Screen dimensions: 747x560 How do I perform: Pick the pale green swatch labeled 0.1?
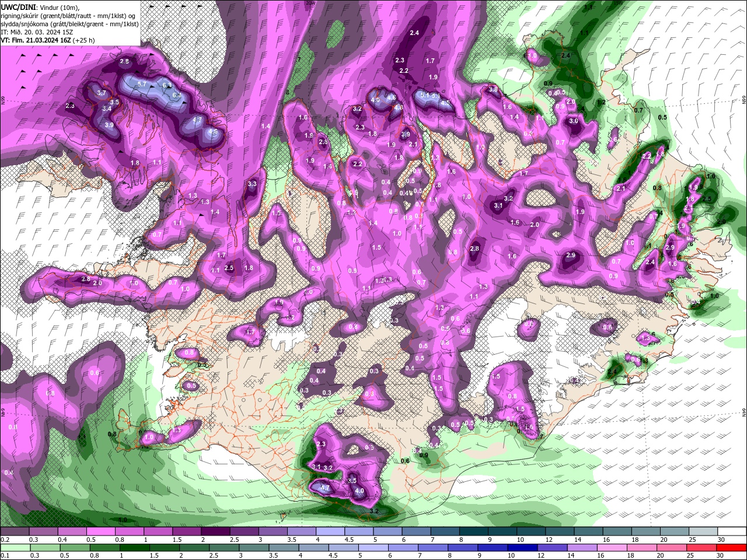15,548
